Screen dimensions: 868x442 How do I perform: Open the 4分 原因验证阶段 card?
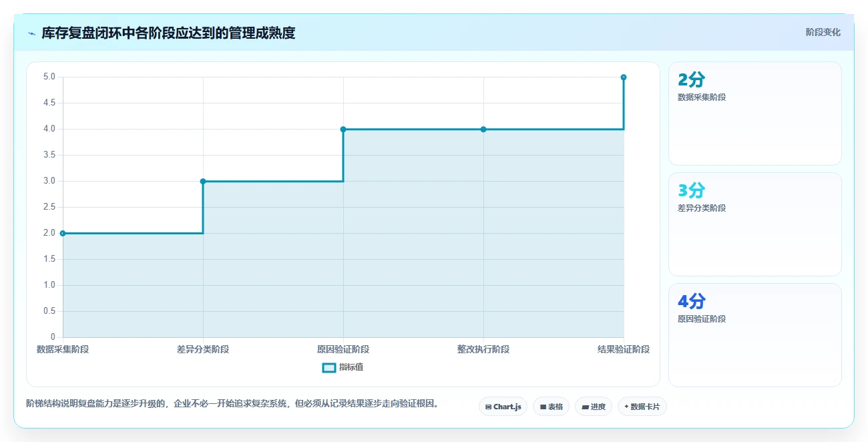(x=755, y=335)
